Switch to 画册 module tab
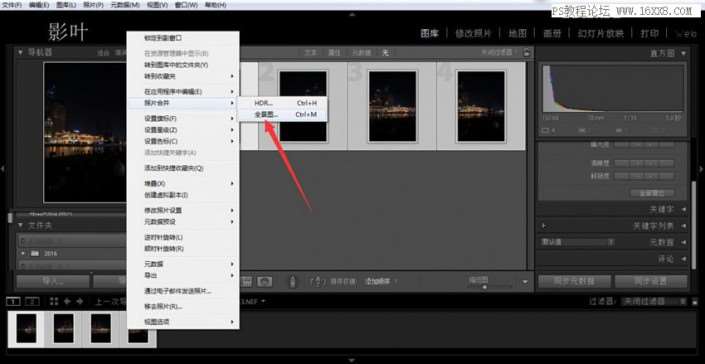Viewport: 705px width, 364px height. coord(552,33)
